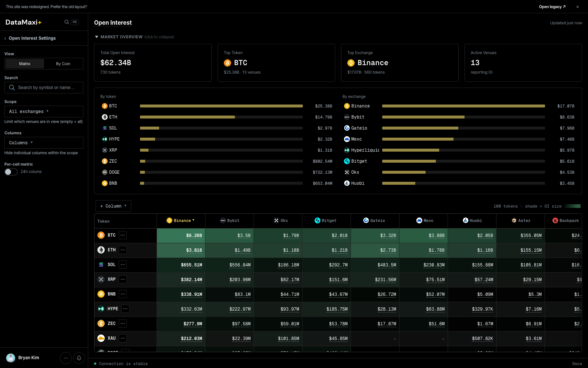Click Bryan Kim's profile avatar

[11, 358]
